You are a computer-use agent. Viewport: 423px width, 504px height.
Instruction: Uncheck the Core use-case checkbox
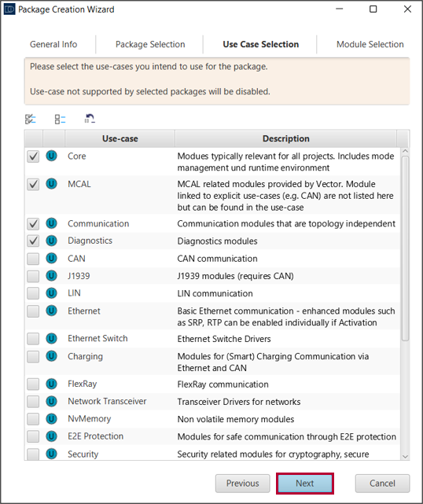pyautogui.click(x=33, y=156)
